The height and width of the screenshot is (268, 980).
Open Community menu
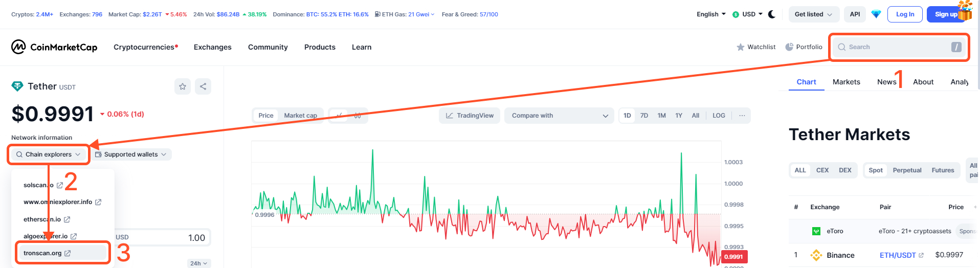click(268, 47)
